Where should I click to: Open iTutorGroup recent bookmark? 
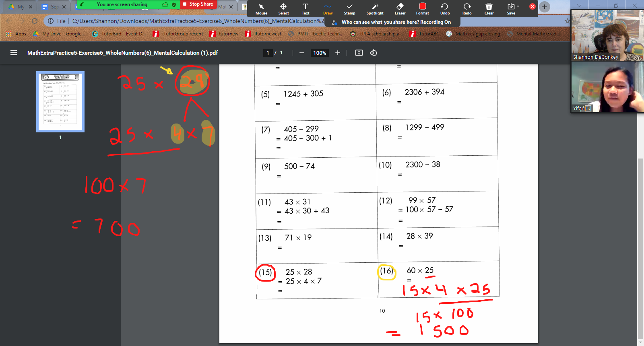coord(178,34)
